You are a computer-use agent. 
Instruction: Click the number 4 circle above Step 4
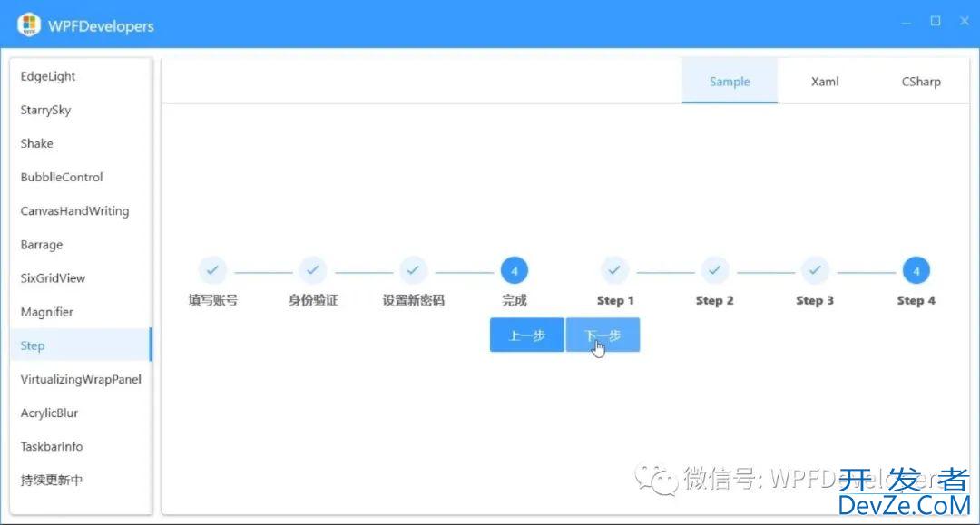916,270
